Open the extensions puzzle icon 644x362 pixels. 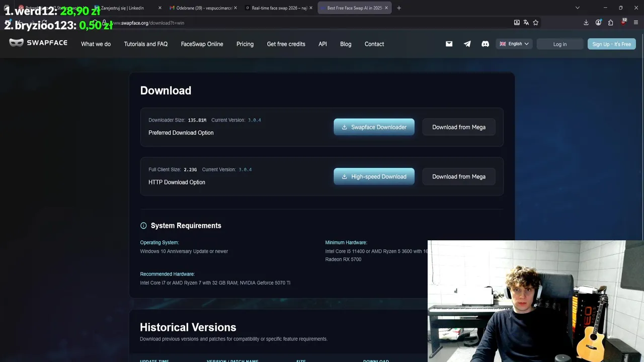click(x=610, y=23)
